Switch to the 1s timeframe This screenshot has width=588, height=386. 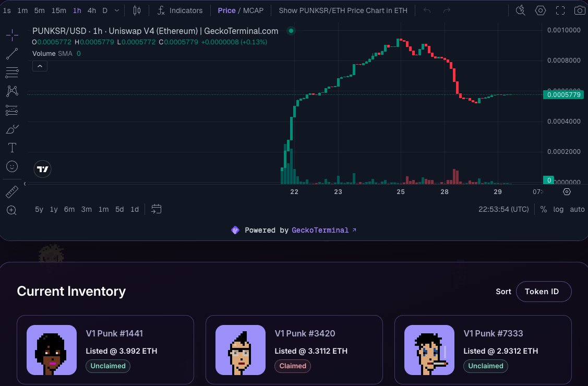click(x=7, y=10)
